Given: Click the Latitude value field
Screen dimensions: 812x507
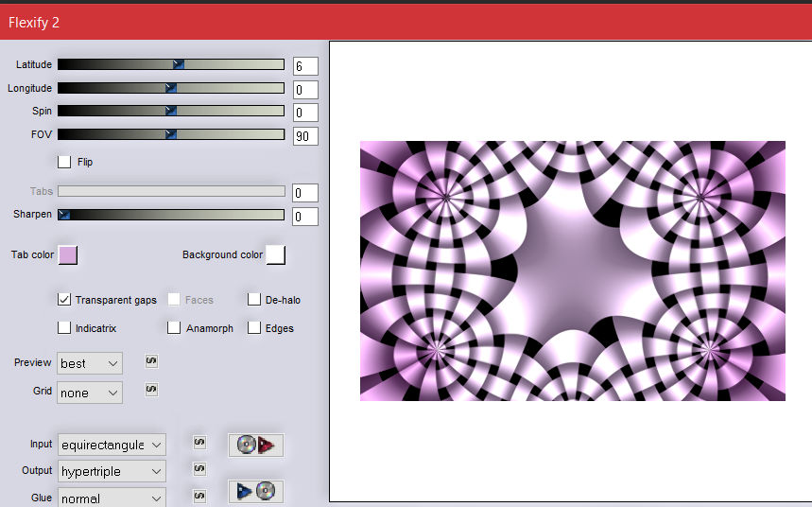Looking at the screenshot, I should pos(305,66).
